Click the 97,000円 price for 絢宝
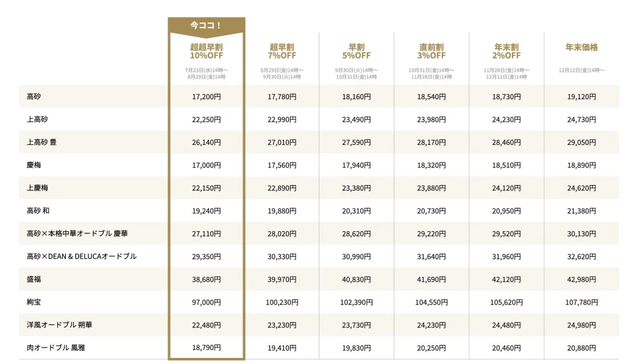 pos(206,302)
